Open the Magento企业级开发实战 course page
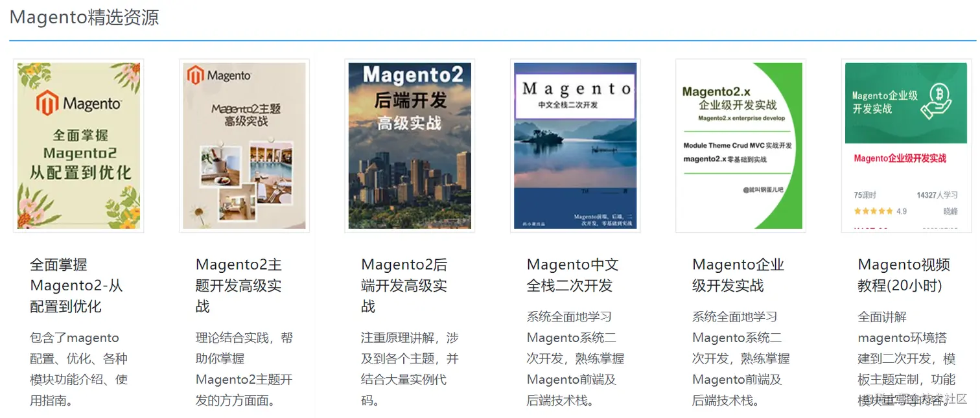980x418 pixels. tap(738, 275)
